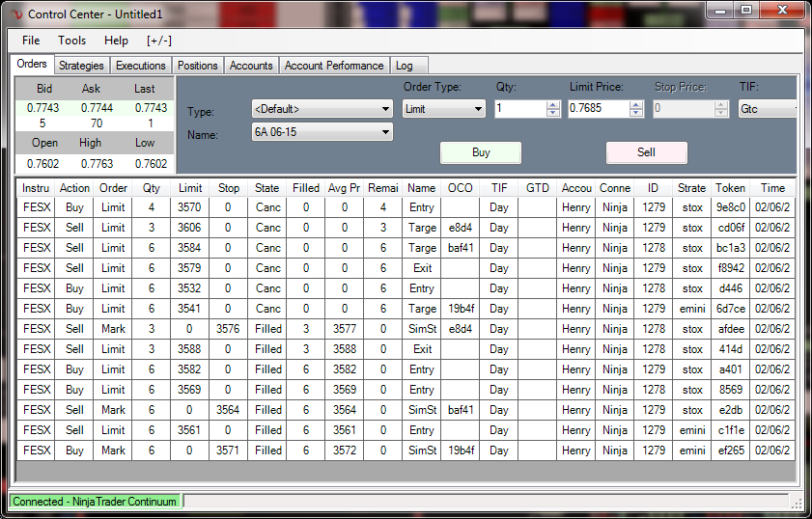Click the [+/-] menu item
Viewport: 812px width, 519px height.
pyautogui.click(x=159, y=41)
